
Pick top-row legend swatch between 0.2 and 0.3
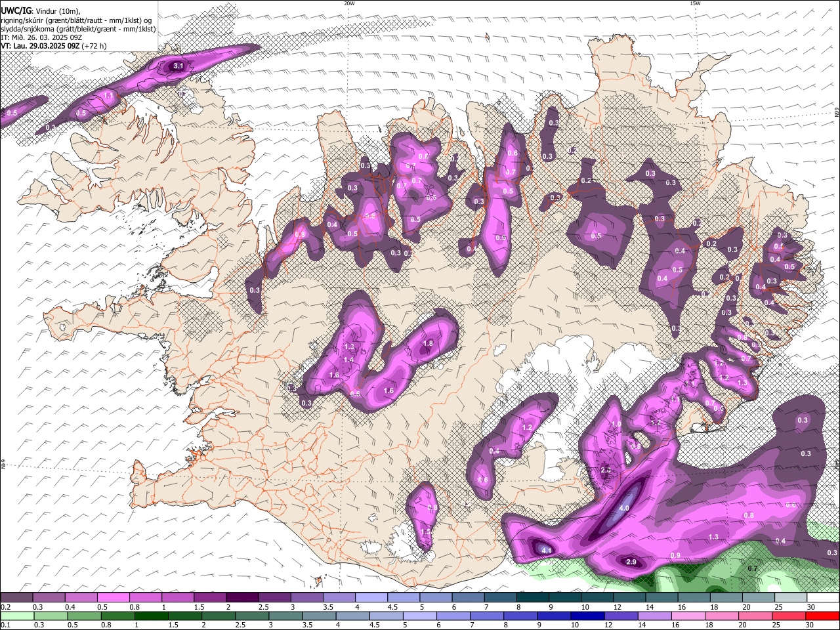16,598
